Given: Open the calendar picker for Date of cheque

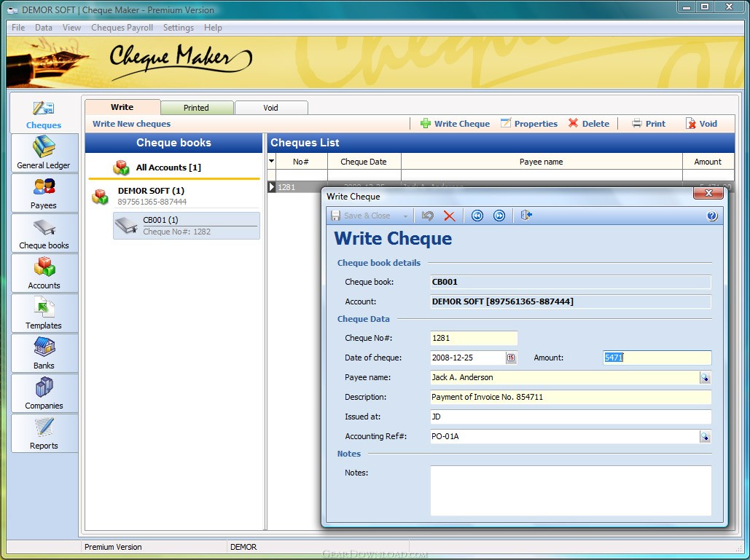Looking at the screenshot, I should click(x=511, y=358).
